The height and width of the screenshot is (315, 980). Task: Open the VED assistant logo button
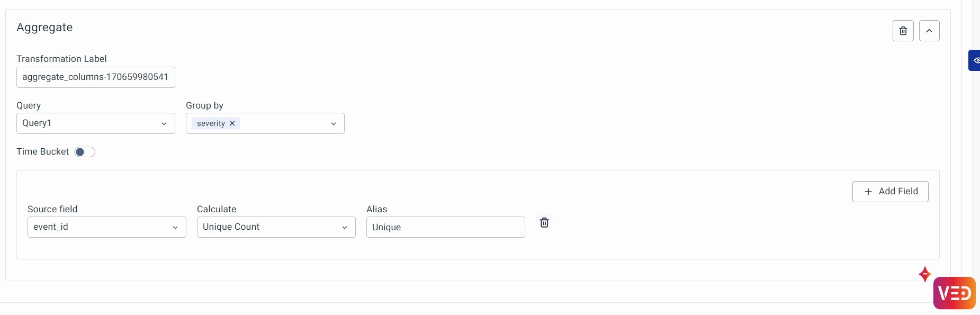coord(954,293)
